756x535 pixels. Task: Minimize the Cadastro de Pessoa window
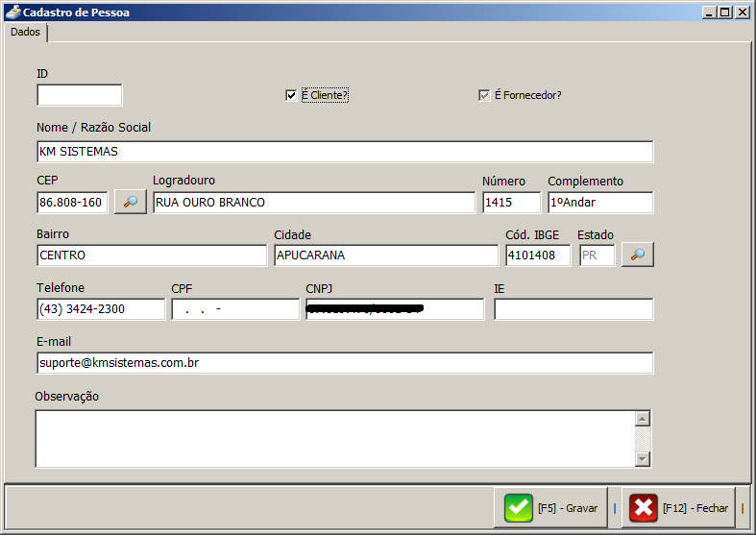click(709, 12)
